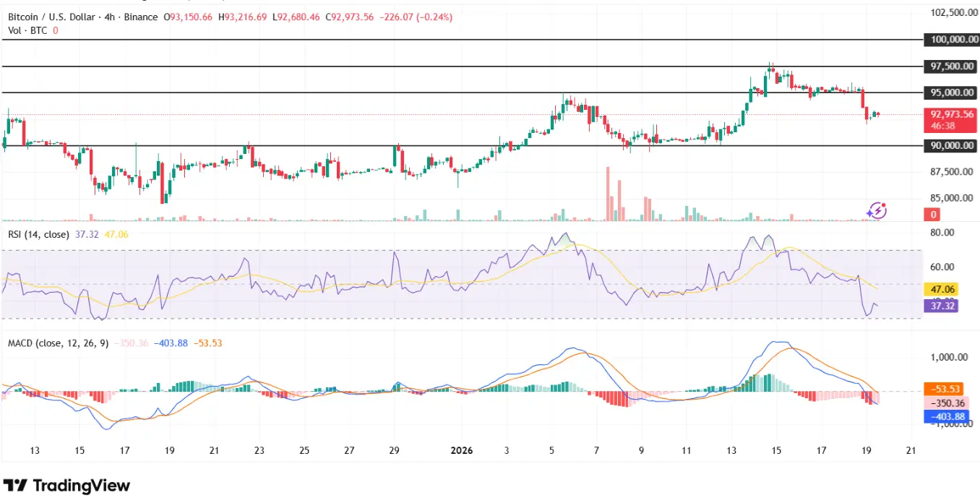Screen dimensions: 980x503
Task: Click the date 27 on the time axis
Action: 349,451
